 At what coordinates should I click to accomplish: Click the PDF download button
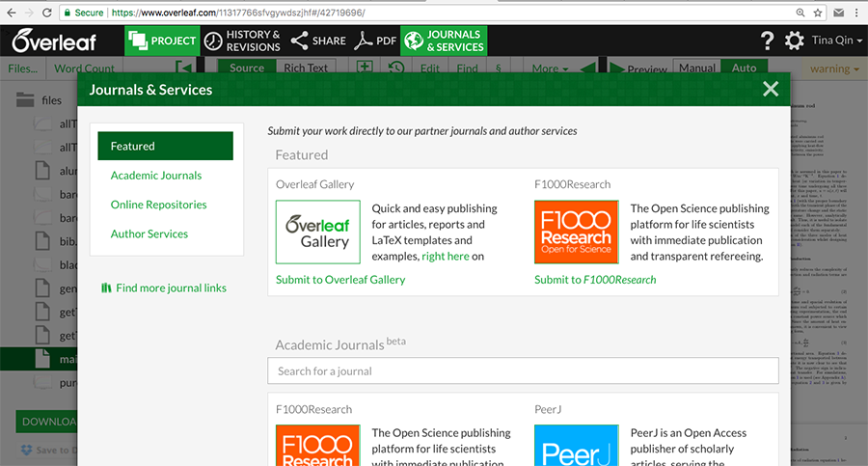[375, 41]
